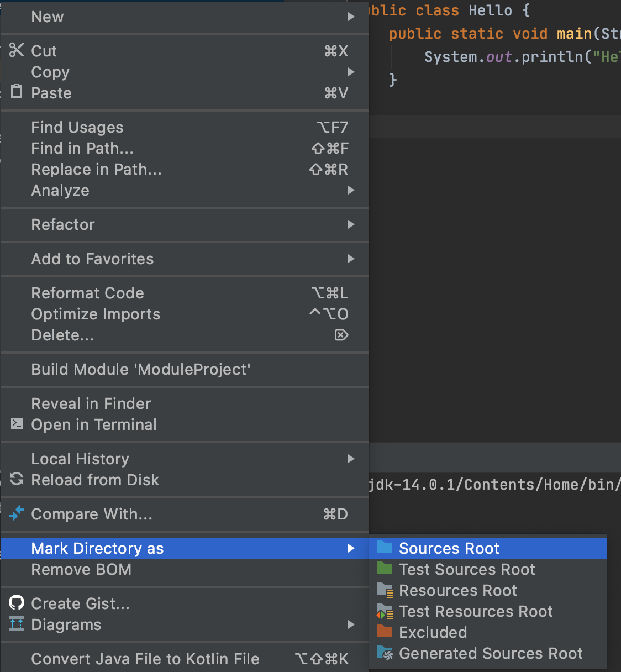Click the Reload from Disk icon
The image size is (621, 672).
pyautogui.click(x=17, y=479)
